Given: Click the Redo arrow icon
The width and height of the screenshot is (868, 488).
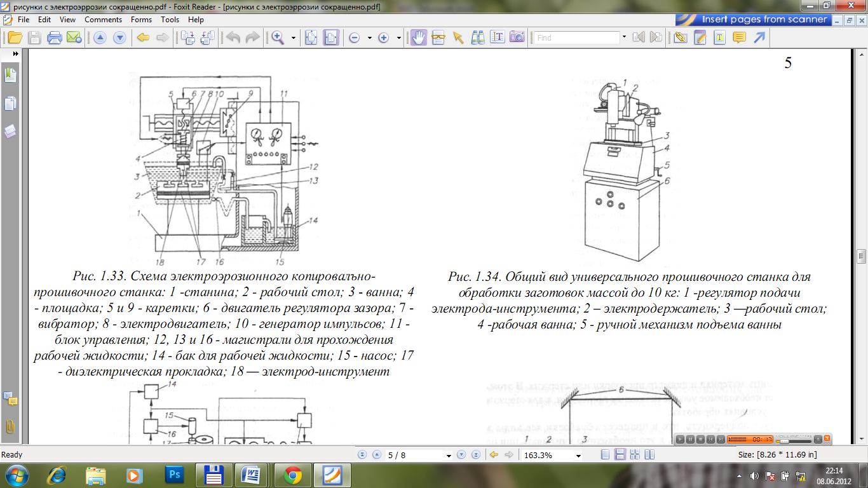Looking at the screenshot, I should click(252, 37).
